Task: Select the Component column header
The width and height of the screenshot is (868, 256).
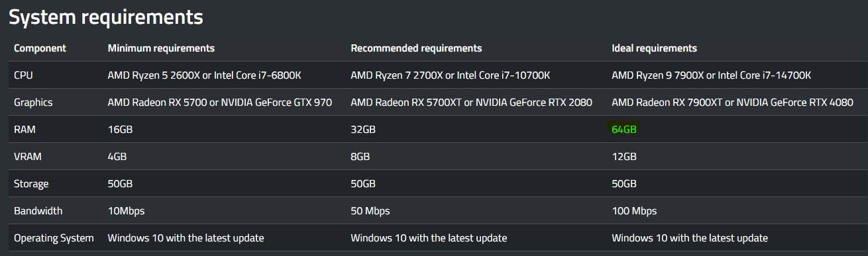Action: coord(40,48)
